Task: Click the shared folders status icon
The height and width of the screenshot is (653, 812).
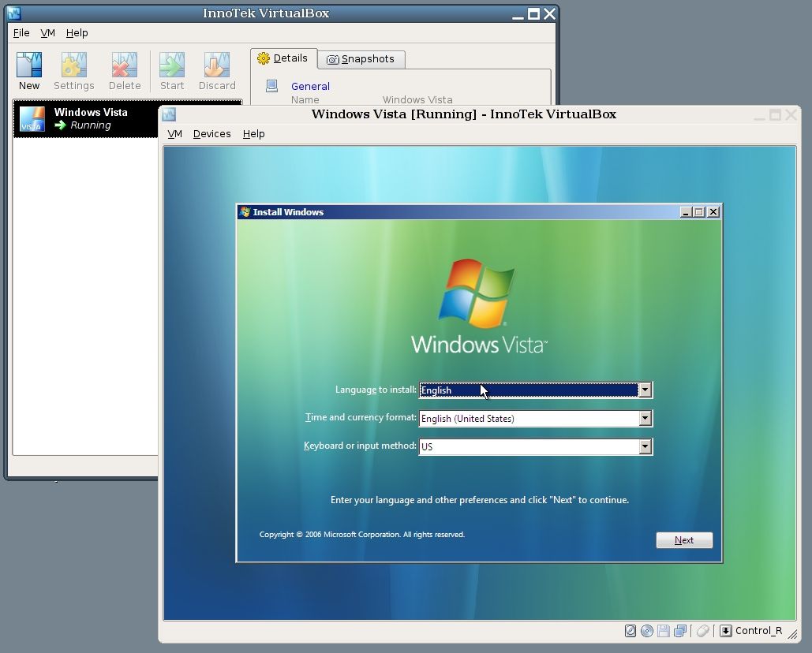Action: 680,630
